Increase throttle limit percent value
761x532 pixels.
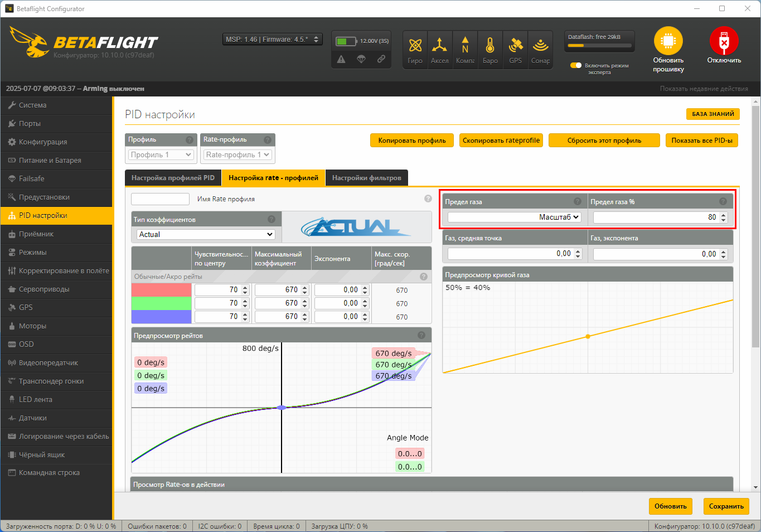(724, 215)
